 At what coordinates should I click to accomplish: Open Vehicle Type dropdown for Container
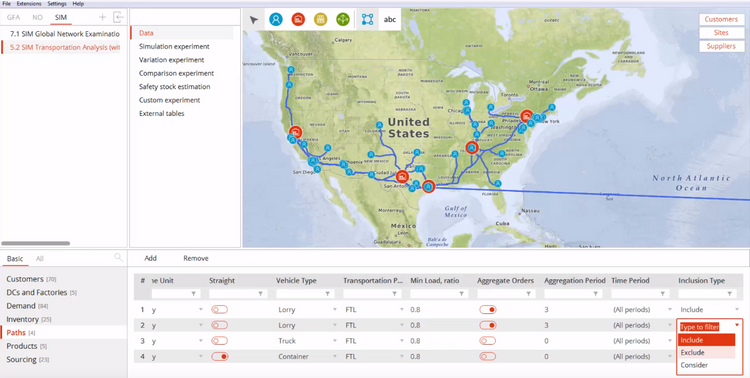click(x=335, y=357)
